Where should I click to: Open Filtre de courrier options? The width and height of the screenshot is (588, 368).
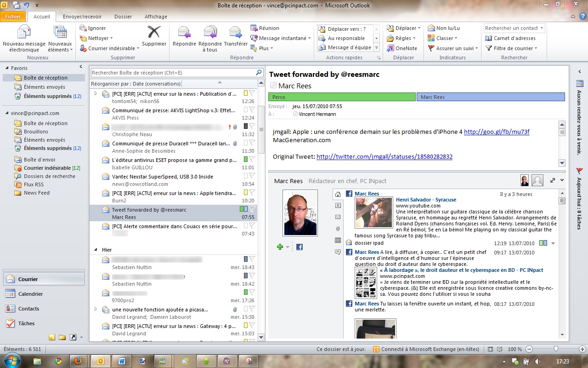pyautogui.click(x=511, y=48)
